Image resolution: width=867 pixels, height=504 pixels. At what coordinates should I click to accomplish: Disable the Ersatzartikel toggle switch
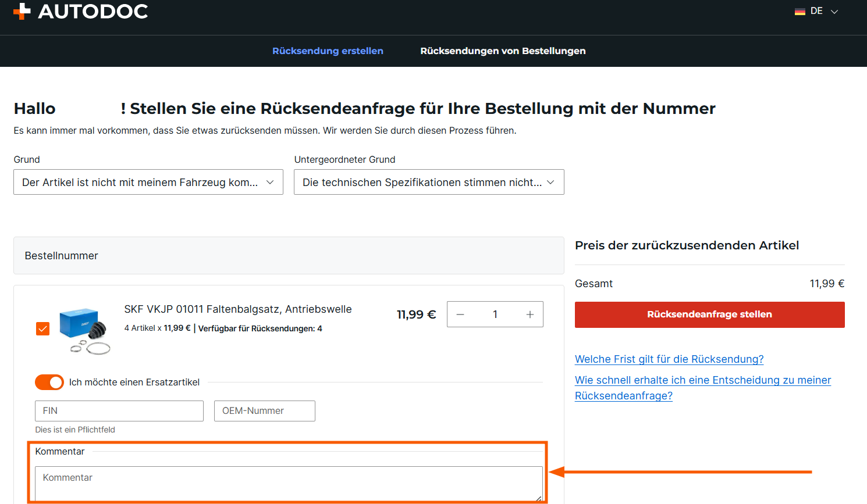tap(49, 383)
